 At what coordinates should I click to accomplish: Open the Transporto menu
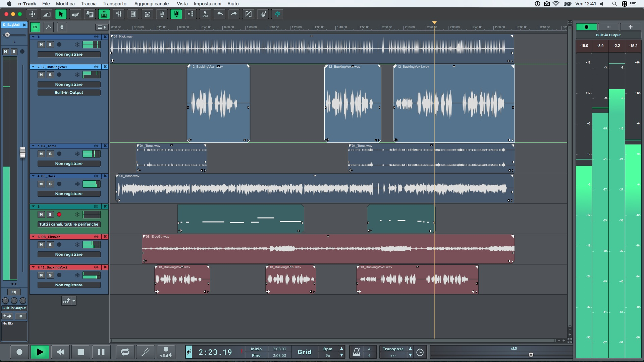click(114, 4)
